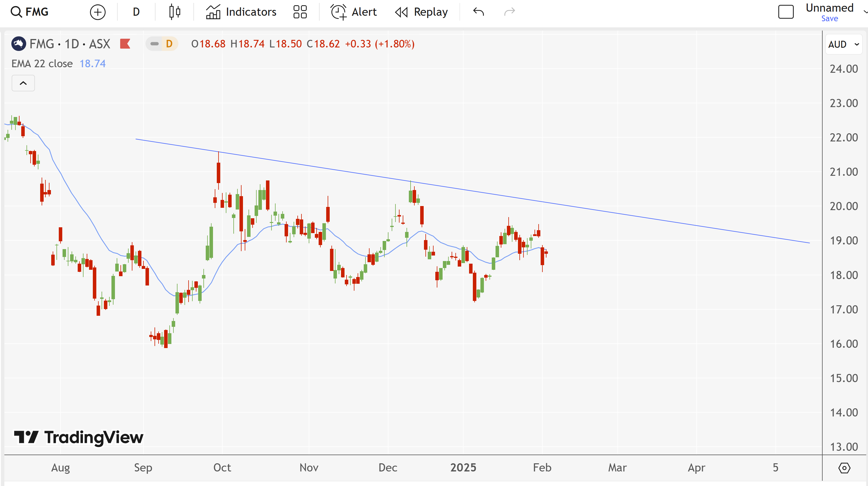The height and width of the screenshot is (486, 868).
Task: Click the low value L18.50
Action: [x=285, y=44]
